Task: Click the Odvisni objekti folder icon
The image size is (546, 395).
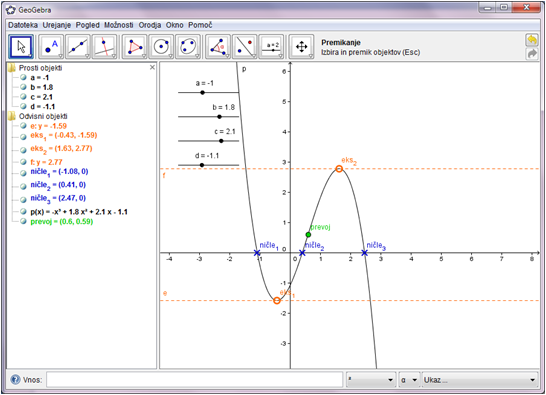Action: point(12,116)
